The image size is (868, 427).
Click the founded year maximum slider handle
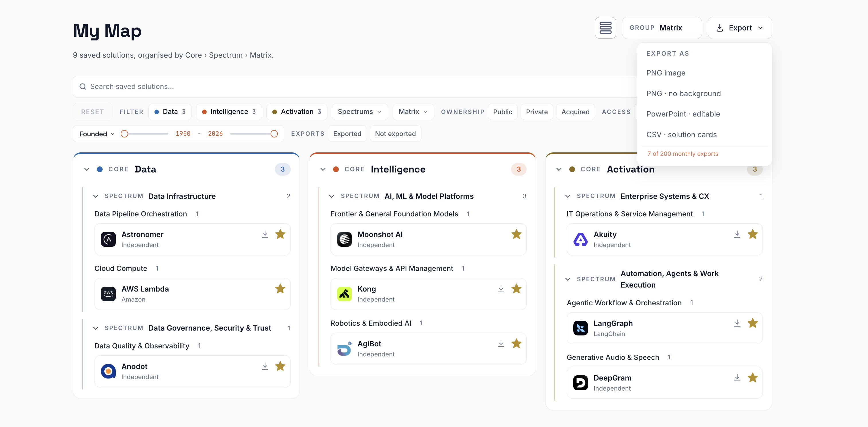point(274,134)
